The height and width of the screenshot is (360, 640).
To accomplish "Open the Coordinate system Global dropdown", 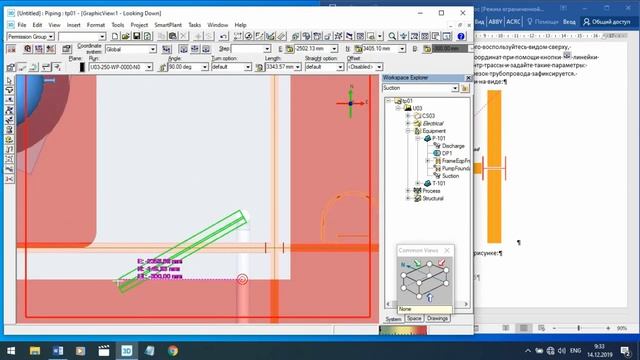I will [153, 49].
